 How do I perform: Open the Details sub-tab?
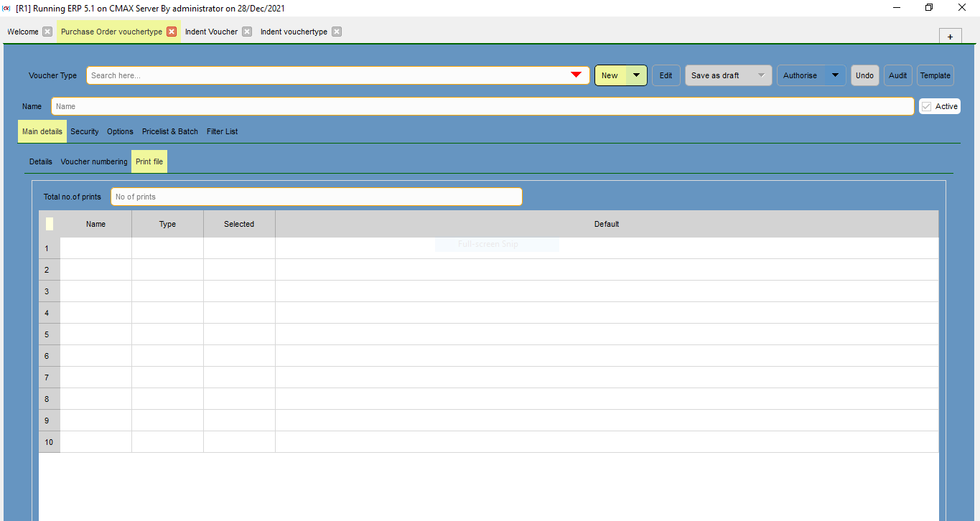tap(41, 161)
